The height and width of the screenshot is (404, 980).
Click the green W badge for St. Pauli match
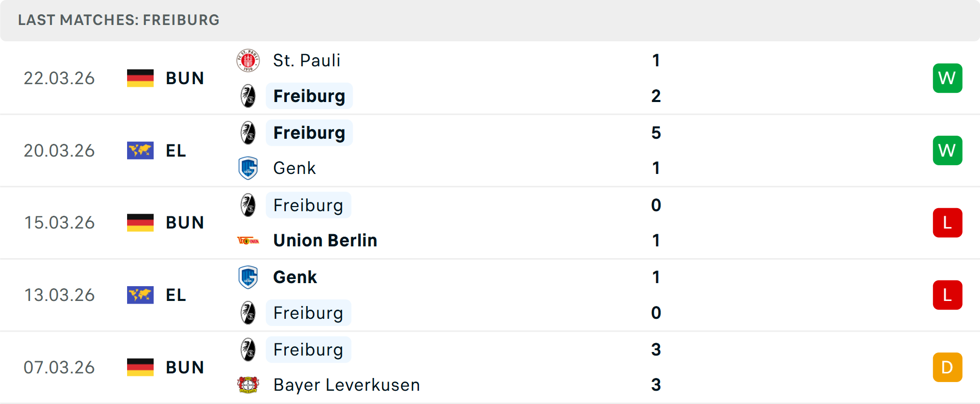tap(947, 78)
